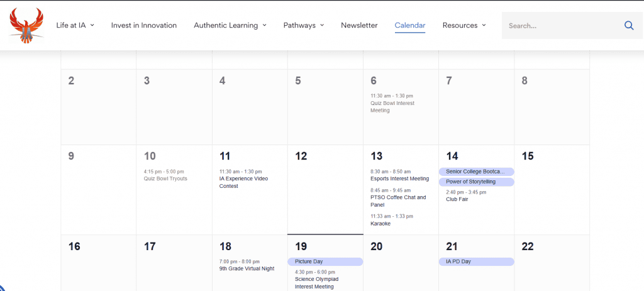Open the Club Fair event
644x291 pixels.
[457, 199]
